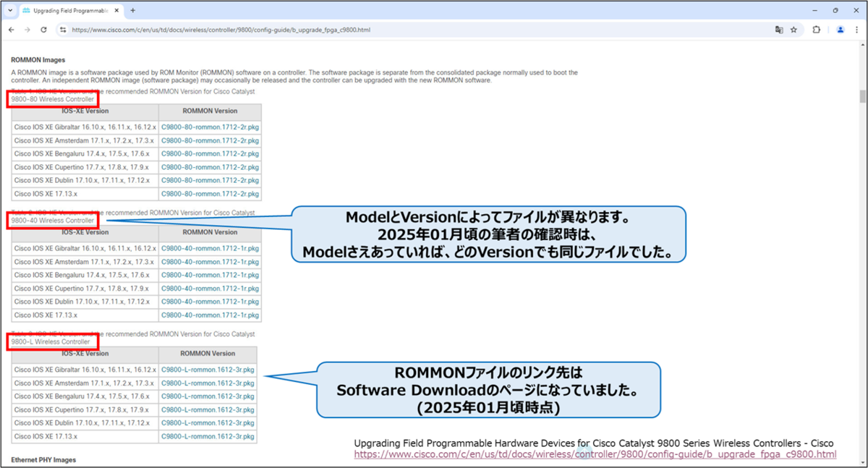This screenshot has height=468, width=868.
Task: Select the ROMMON Images section heading
Action: 38,60
